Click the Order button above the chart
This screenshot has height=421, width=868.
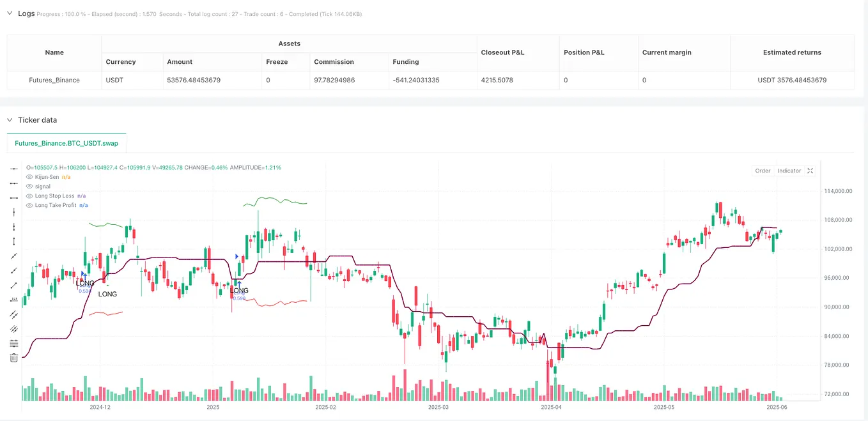point(763,171)
